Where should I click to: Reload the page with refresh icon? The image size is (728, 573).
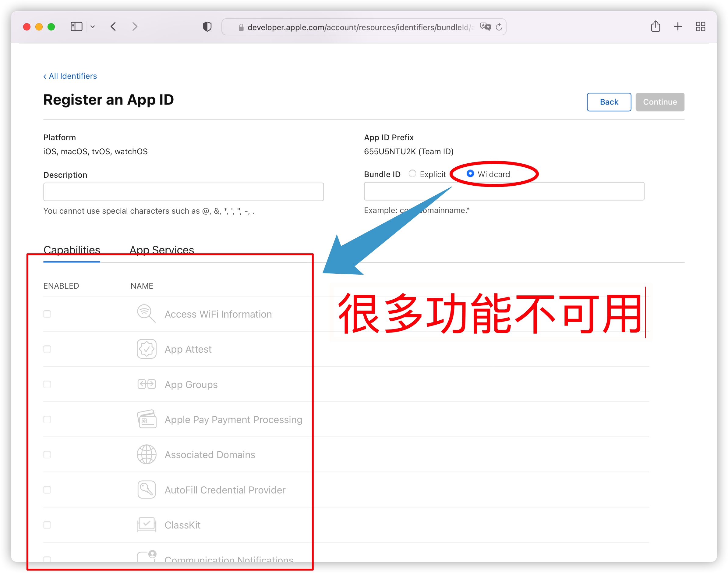(499, 27)
